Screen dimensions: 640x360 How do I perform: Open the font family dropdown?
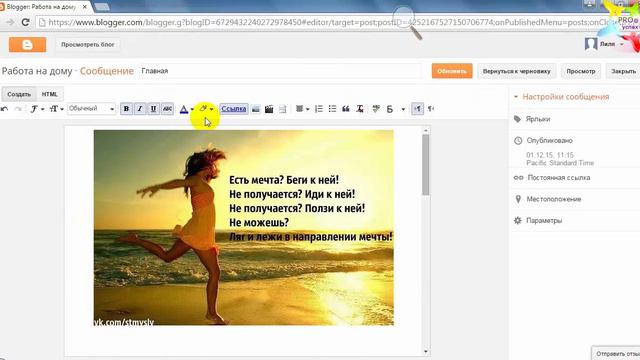(x=37, y=109)
